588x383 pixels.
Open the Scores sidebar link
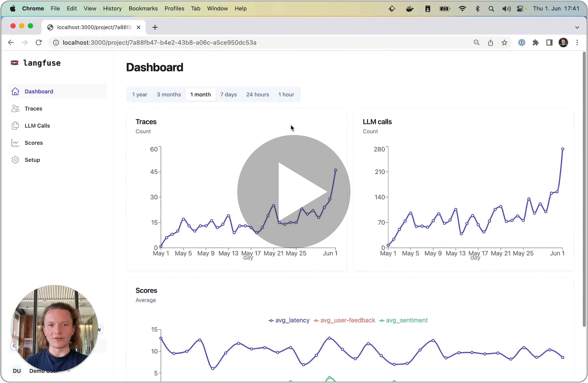(x=58, y=143)
